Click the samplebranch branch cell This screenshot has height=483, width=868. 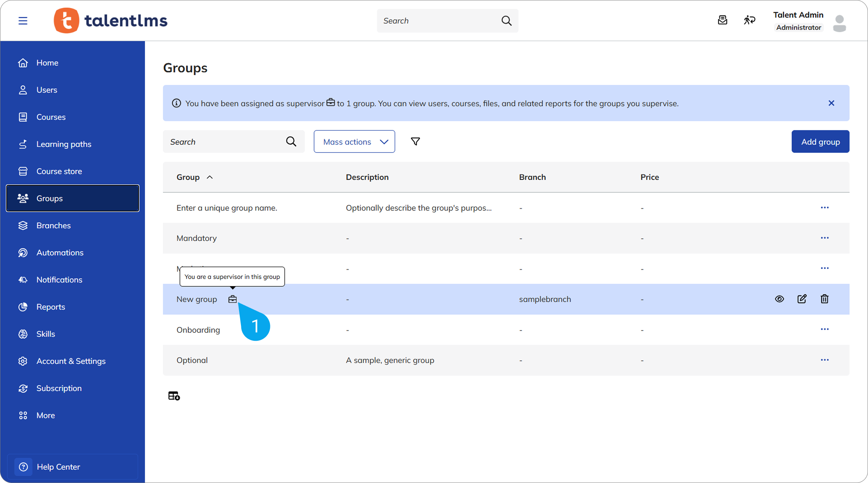tap(545, 299)
